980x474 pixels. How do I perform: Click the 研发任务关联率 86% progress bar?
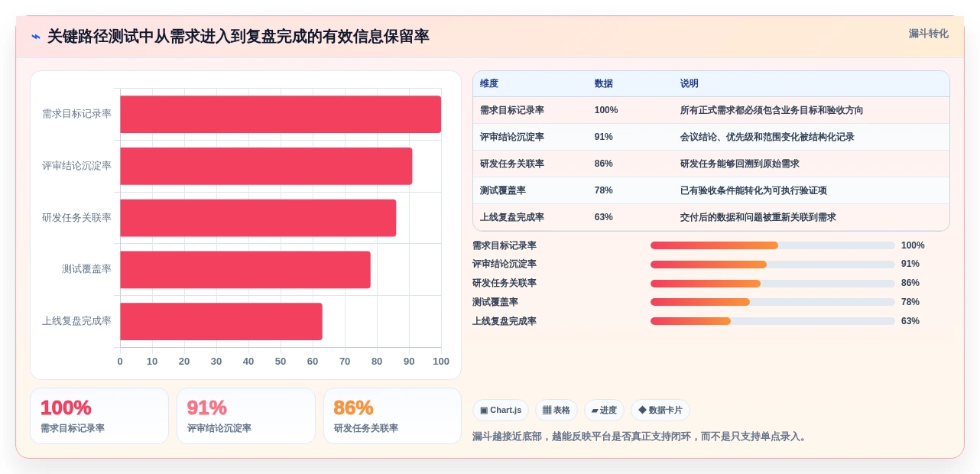(x=773, y=283)
